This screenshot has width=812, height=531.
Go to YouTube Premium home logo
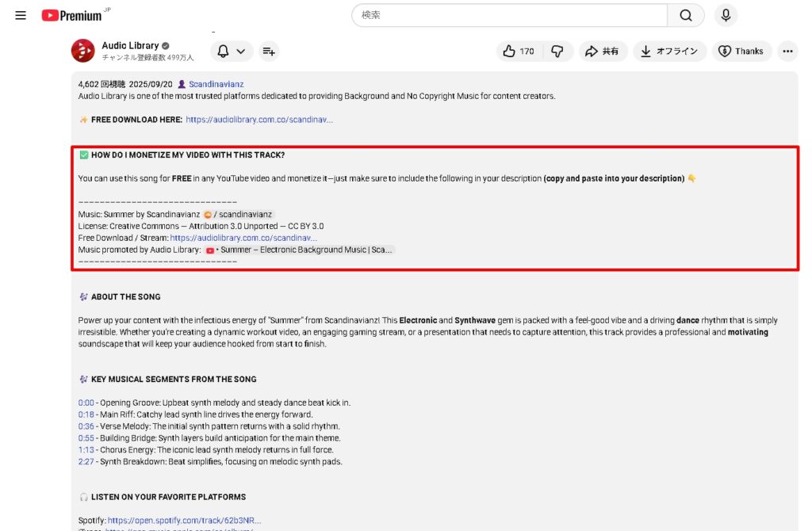point(73,15)
